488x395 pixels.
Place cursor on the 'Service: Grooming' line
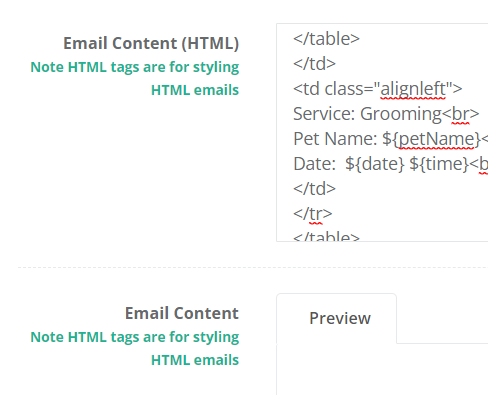[x=386, y=114]
